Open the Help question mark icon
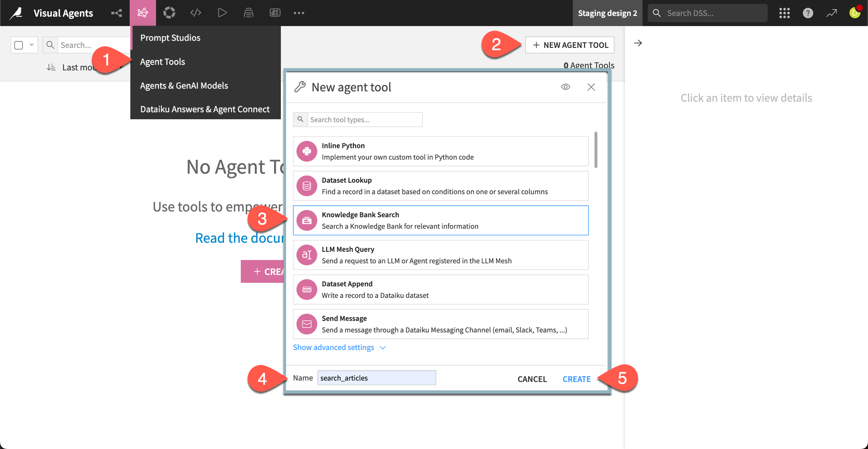Screen dimensions: 868x449 pos(808,13)
